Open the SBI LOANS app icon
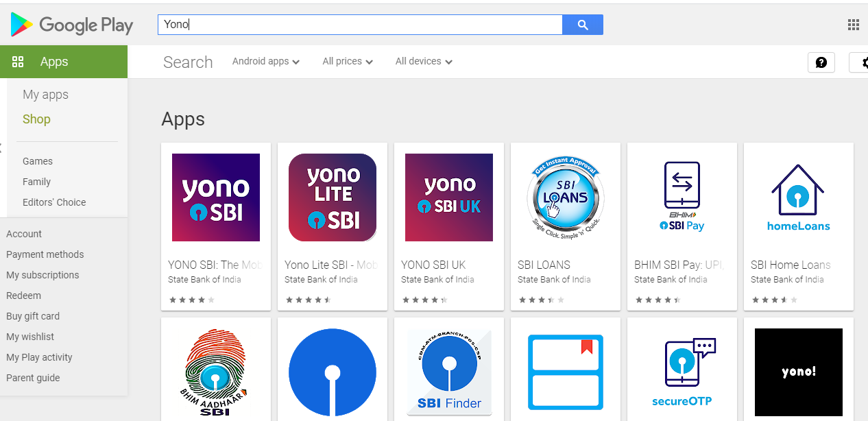868x421 pixels. [x=566, y=197]
